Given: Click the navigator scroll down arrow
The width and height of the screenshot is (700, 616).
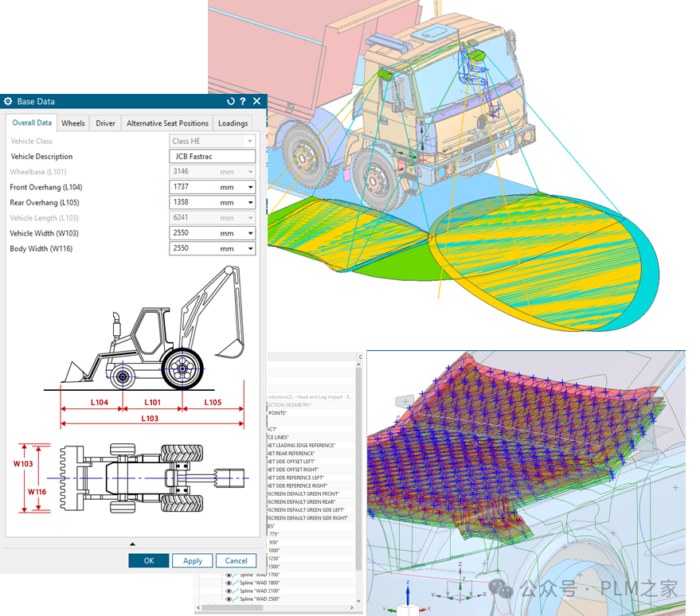Looking at the screenshot, I should [x=358, y=601].
